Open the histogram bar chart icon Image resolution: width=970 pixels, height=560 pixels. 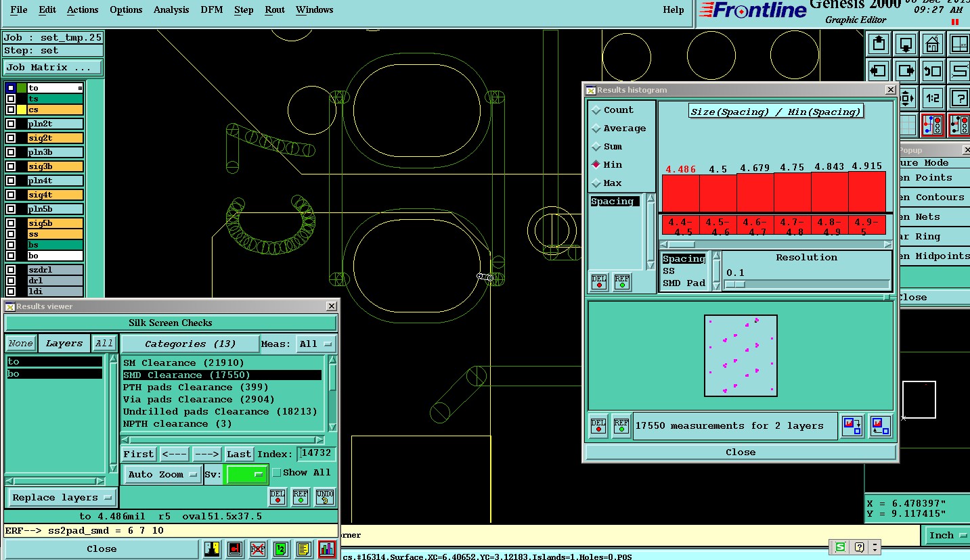click(x=327, y=549)
